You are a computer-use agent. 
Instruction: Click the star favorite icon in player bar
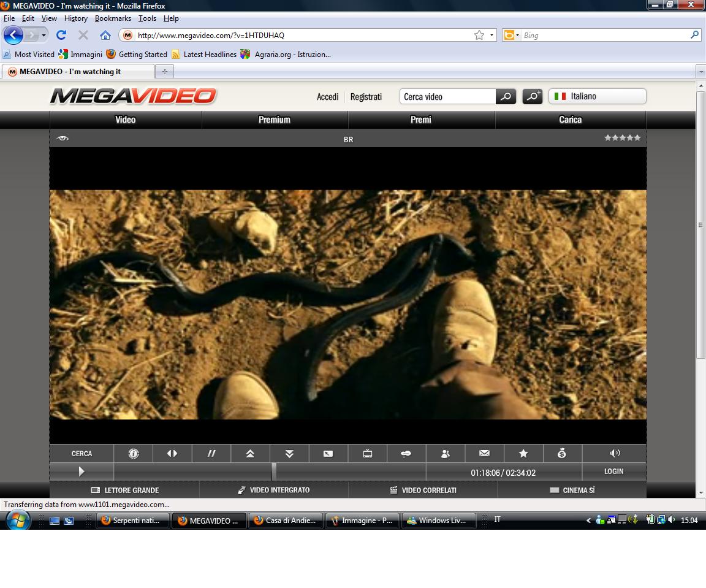[523, 454]
